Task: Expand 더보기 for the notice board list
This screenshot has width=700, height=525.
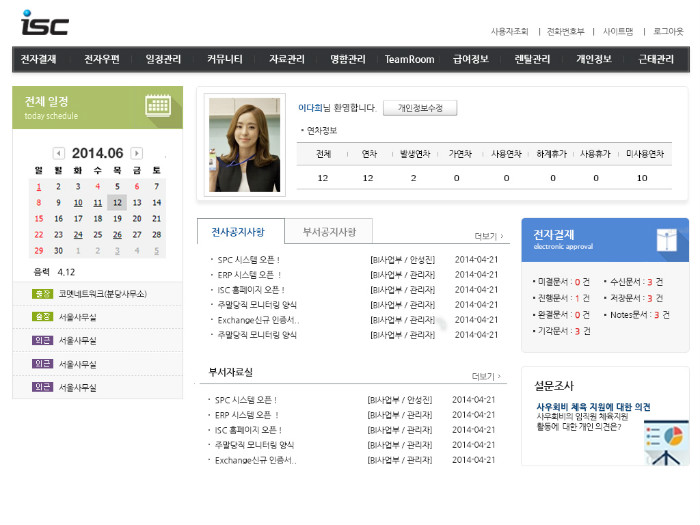Action: coord(488,237)
